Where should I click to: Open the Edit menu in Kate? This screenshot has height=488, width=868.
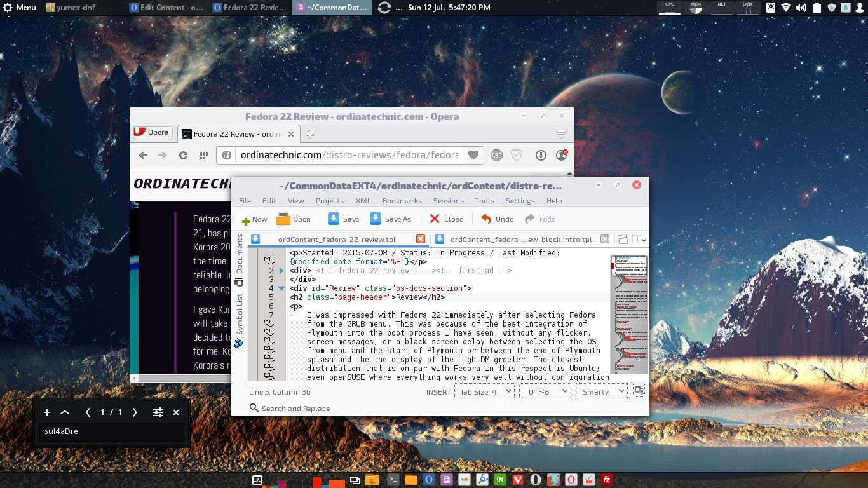click(x=269, y=201)
